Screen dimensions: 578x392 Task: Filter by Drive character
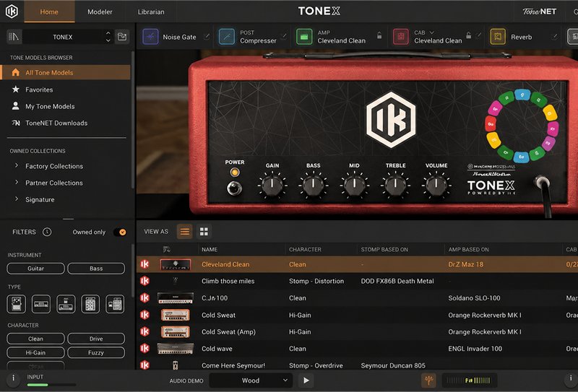(x=96, y=339)
